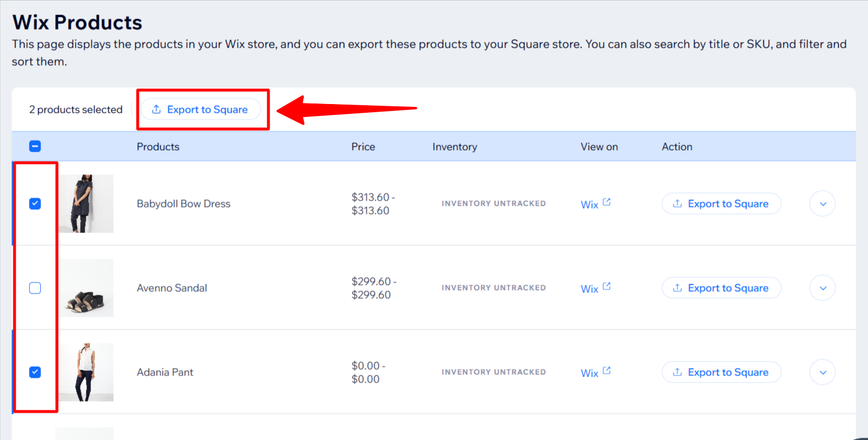The height and width of the screenshot is (440, 868).
Task: Toggle the select-all checkbox in table header
Action: pyautogui.click(x=35, y=146)
